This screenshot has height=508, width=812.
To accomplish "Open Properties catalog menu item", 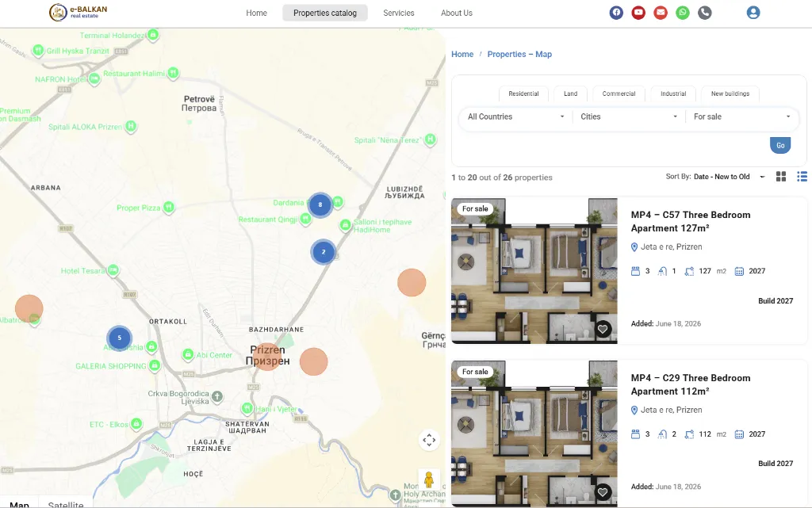I will click(324, 13).
